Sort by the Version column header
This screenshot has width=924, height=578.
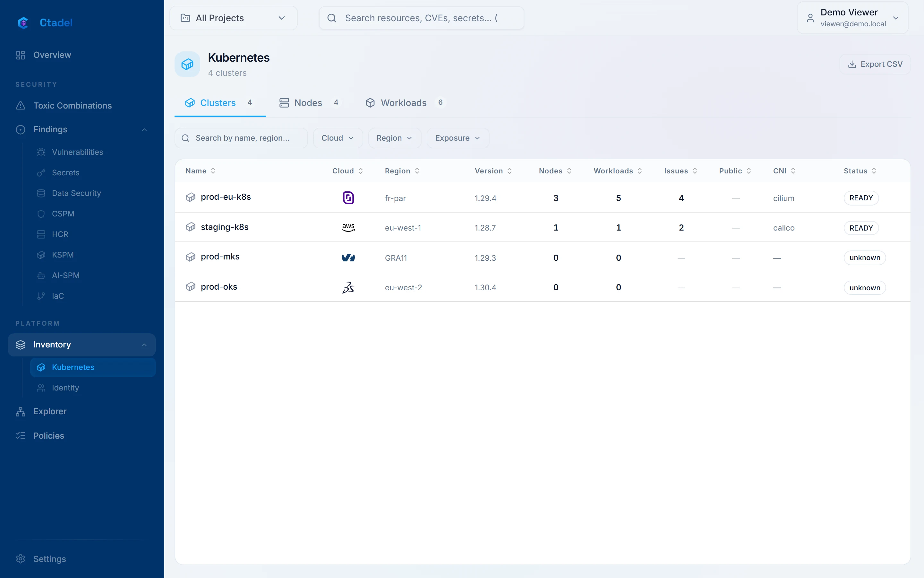[493, 171]
